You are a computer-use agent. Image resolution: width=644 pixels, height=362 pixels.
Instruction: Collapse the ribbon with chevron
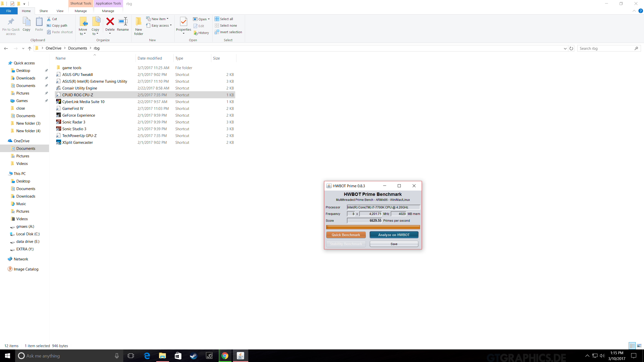coord(634,11)
